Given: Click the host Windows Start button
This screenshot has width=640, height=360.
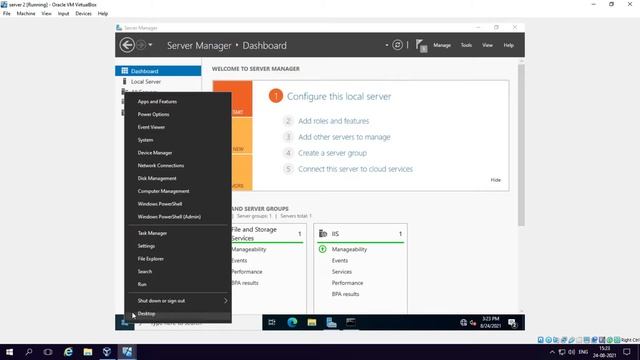Looking at the screenshot, I should point(9,352).
